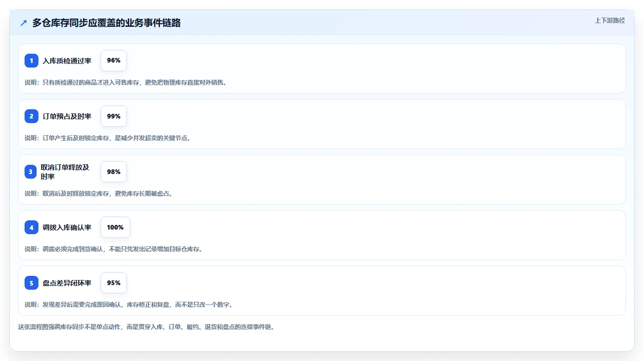Click the 96% value chip
The image size is (644, 361).
point(114,61)
